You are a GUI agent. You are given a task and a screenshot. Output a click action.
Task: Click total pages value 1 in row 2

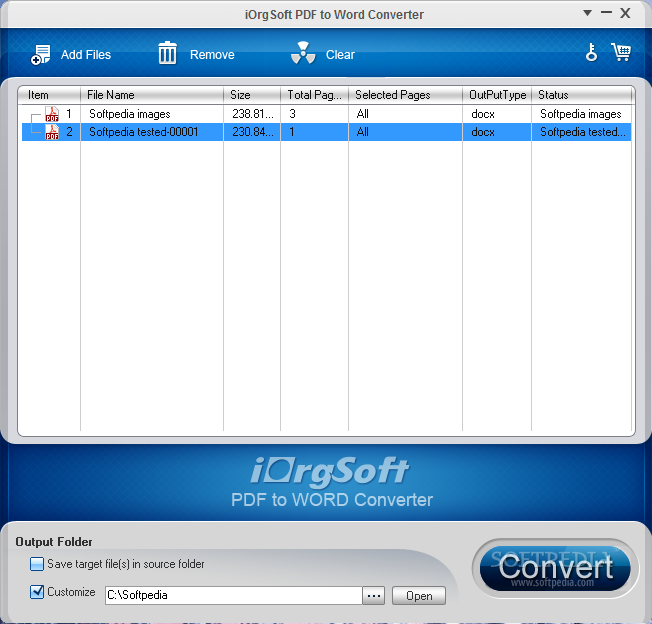[292, 132]
